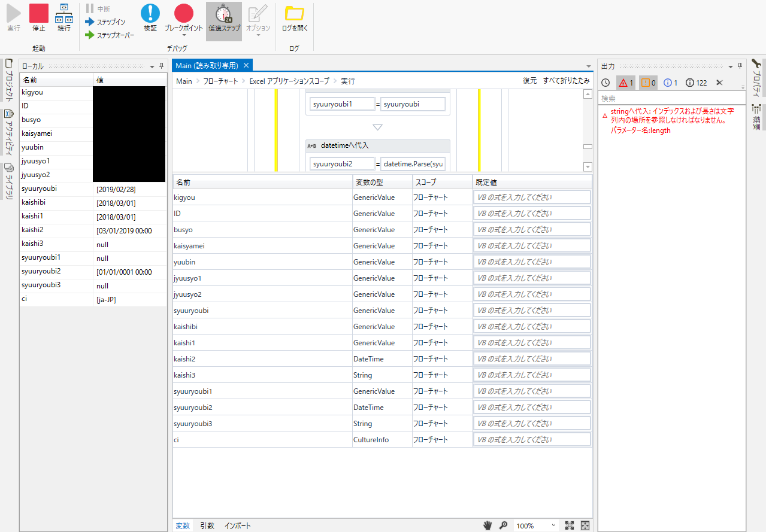Click the syuuryoubi1 assign target field
The image size is (766, 532).
pyautogui.click(x=342, y=104)
